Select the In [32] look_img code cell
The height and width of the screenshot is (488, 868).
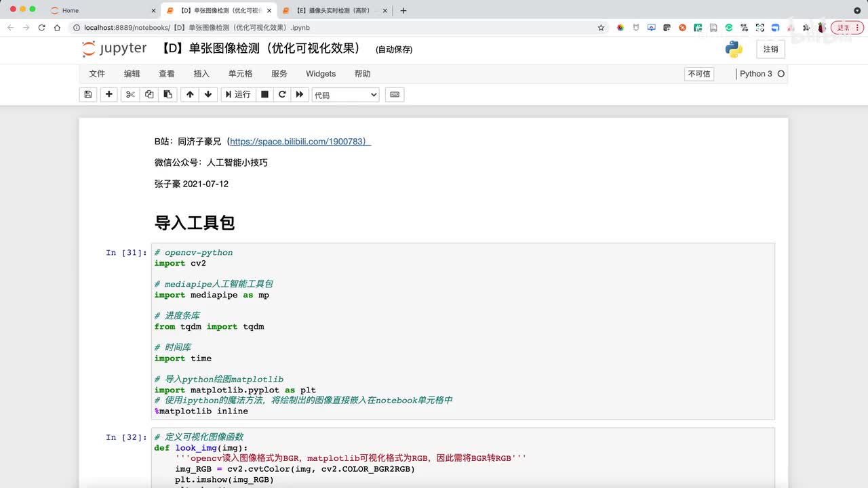pos(463,457)
